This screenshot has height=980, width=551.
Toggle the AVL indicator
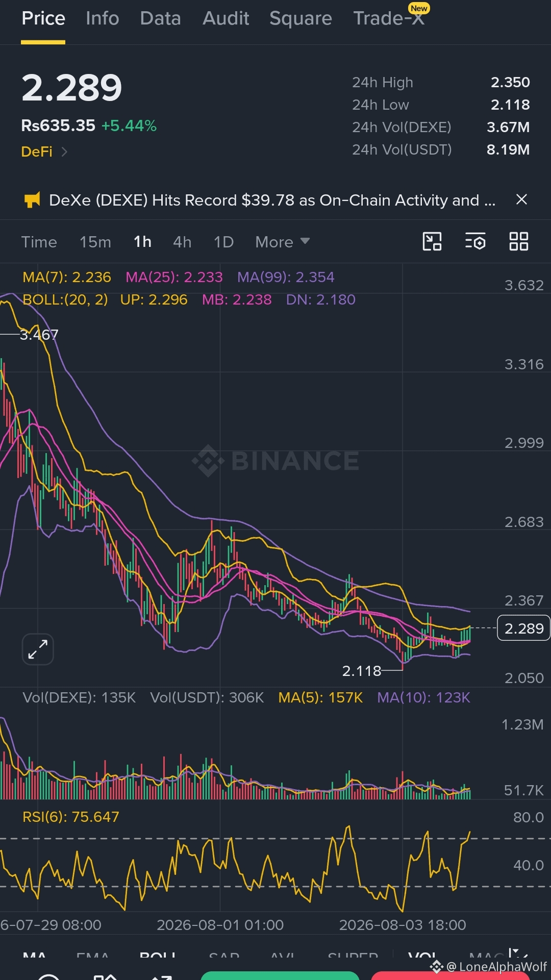282,955
